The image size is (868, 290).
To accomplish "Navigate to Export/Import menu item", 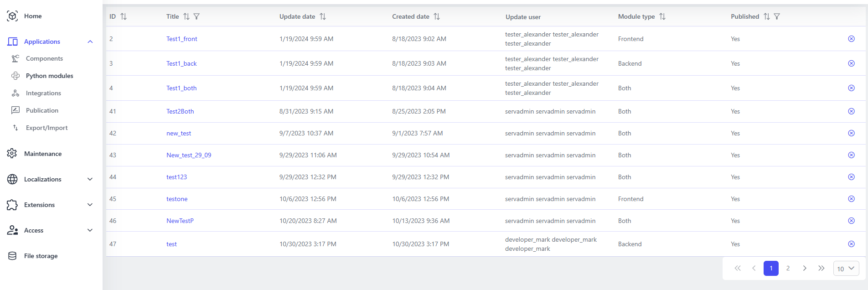I will (46, 128).
